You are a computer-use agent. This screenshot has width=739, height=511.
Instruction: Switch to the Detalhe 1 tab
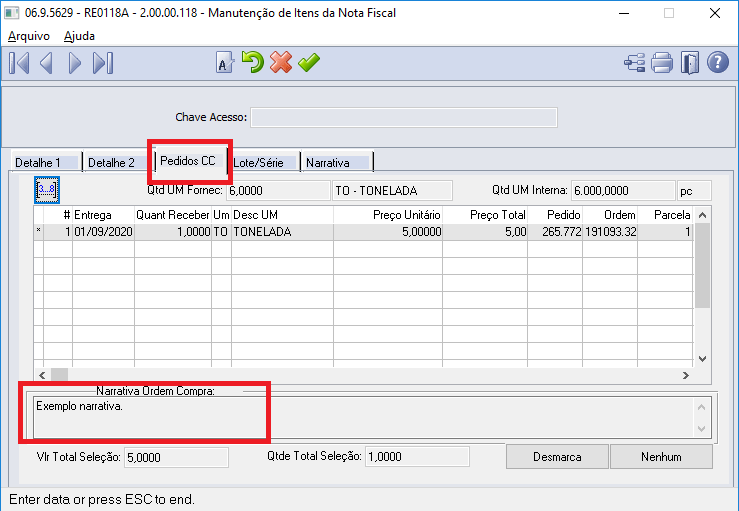point(46,163)
